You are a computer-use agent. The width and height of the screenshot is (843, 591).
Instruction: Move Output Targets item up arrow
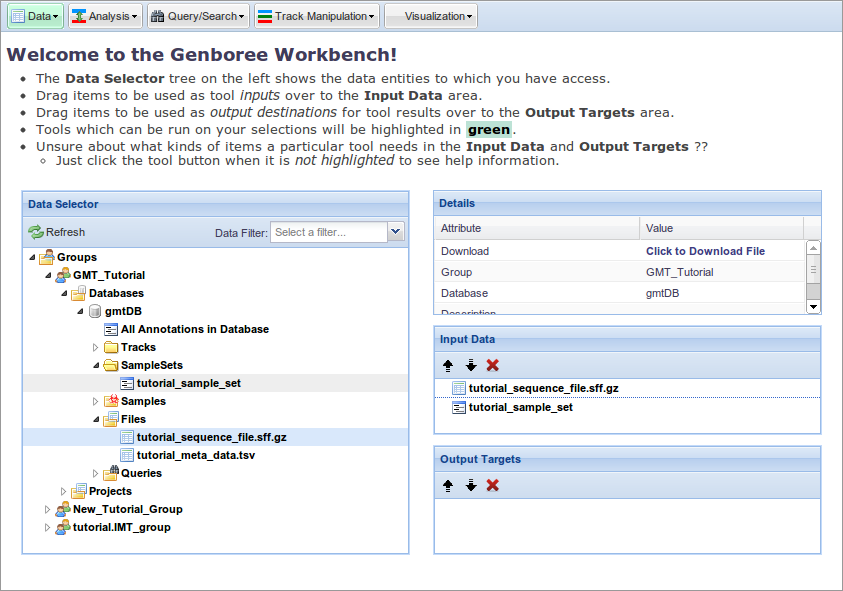(x=448, y=486)
